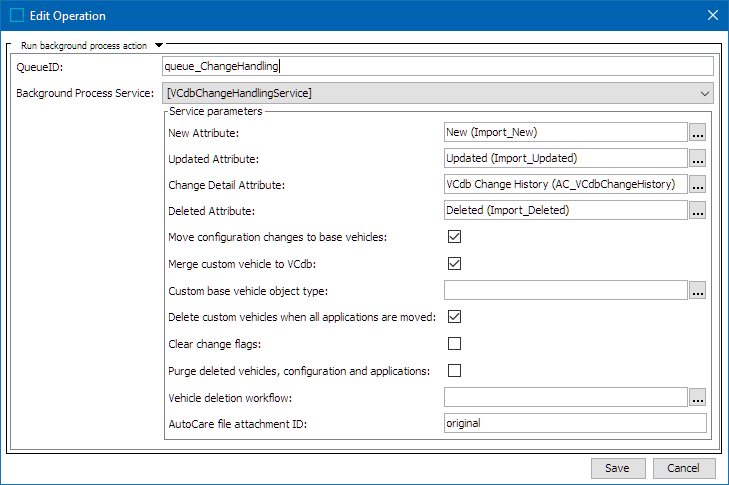Click the Deleted Attribute value field

pyautogui.click(x=565, y=211)
